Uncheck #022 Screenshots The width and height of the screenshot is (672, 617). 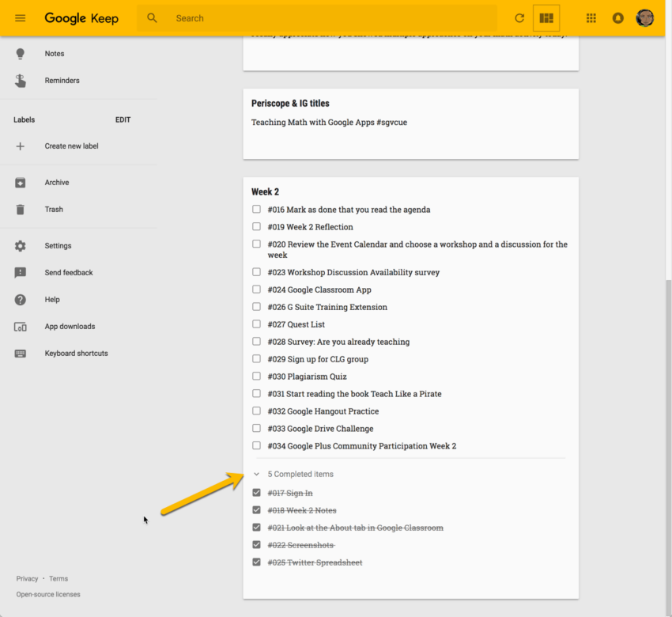tap(256, 545)
